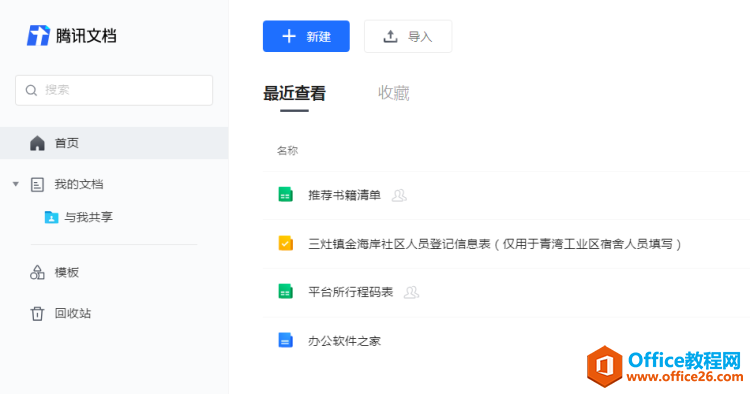Click the home icon beside 首页
Viewport: 750px width, 394px height.
(37, 143)
